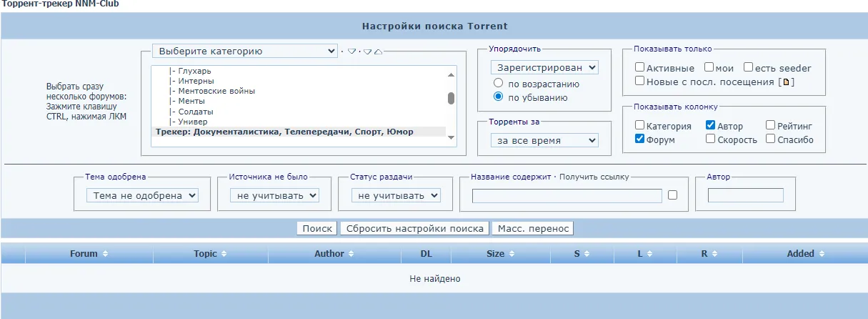The width and height of the screenshot is (868, 319).
Task: Select the по возрастанию radio button
Action: [499, 84]
